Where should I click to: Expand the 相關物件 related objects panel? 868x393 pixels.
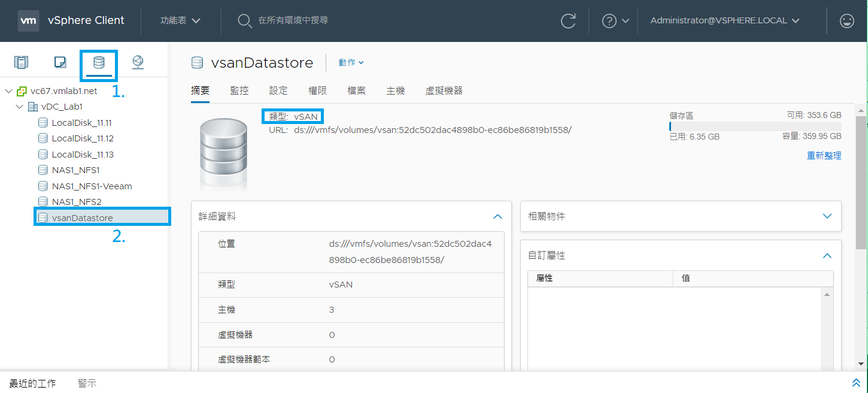[x=827, y=216]
